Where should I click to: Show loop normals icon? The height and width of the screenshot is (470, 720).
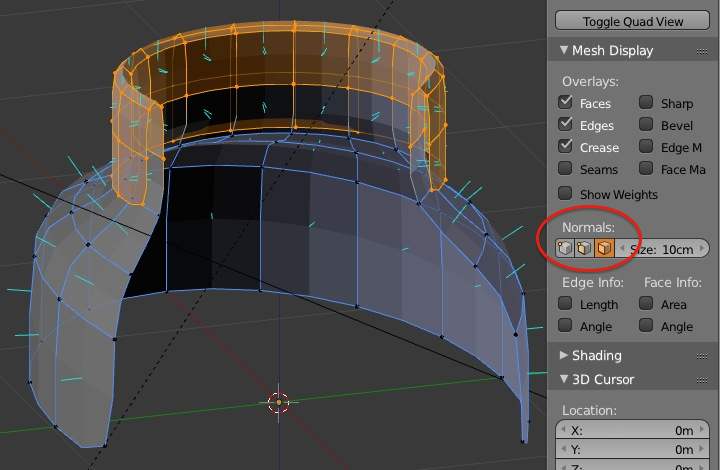coord(584,248)
